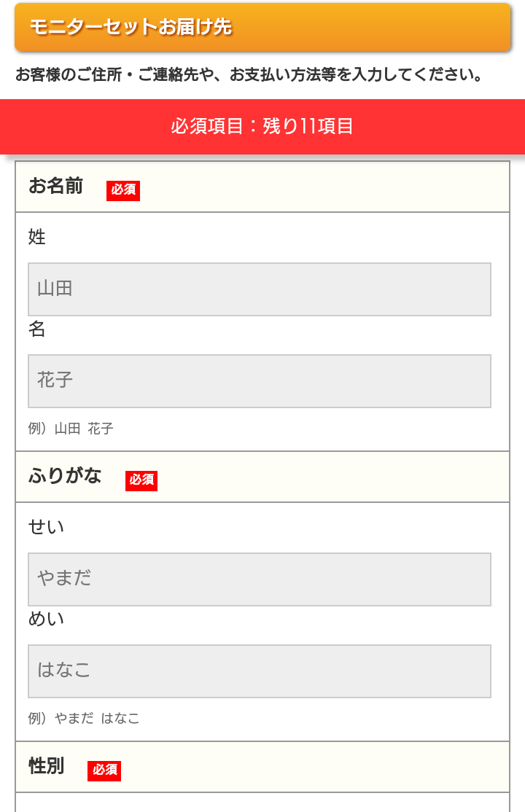Image resolution: width=525 pixels, height=812 pixels.
Task: Select the お名前 section heading
Action: click(56, 187)
